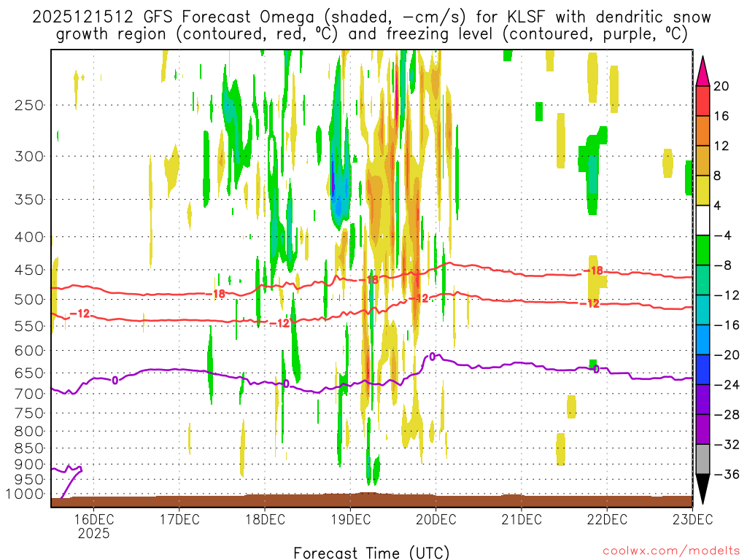Click the brown ground surface band
The image size is (747, 560).
click(x=371, y=501)
